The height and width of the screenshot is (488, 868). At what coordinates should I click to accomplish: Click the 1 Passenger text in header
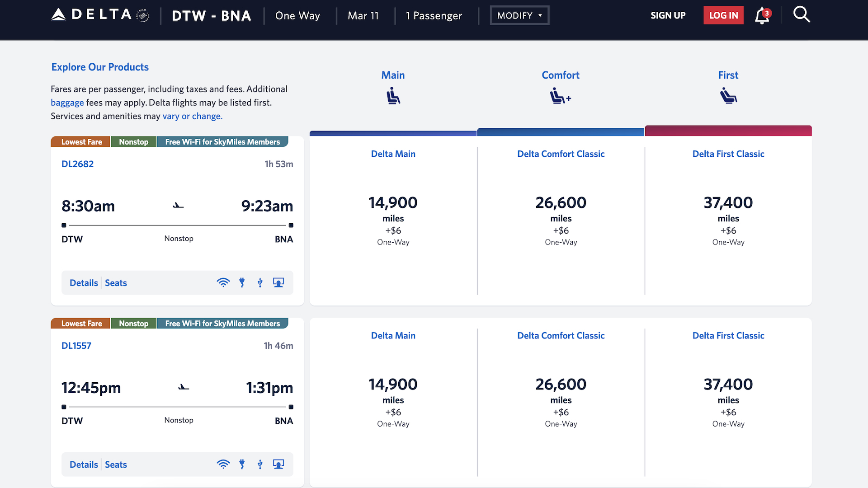point(434,16)
